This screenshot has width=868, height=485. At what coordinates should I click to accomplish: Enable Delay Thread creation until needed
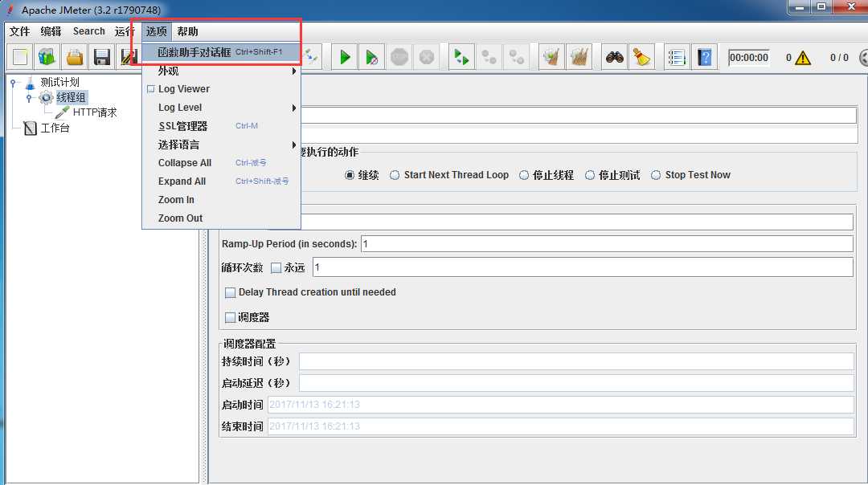coord(231,292)
